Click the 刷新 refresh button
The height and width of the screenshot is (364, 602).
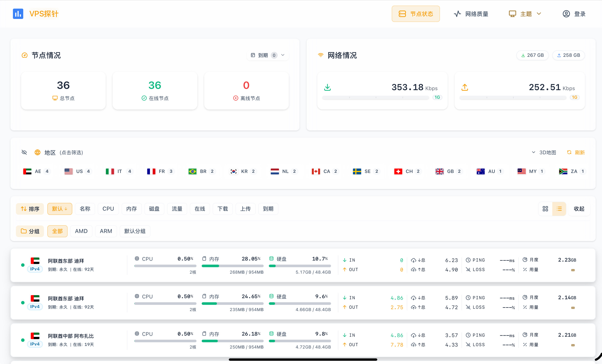(576, 152)
